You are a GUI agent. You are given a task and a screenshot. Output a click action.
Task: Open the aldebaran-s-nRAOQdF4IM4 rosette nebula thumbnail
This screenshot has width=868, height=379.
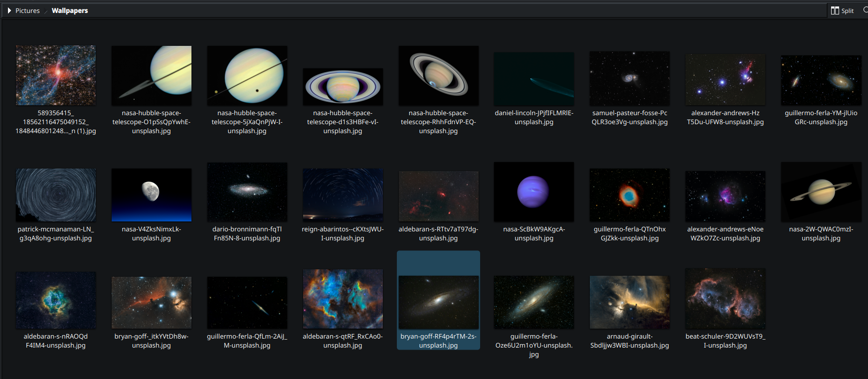pos(56,300)
